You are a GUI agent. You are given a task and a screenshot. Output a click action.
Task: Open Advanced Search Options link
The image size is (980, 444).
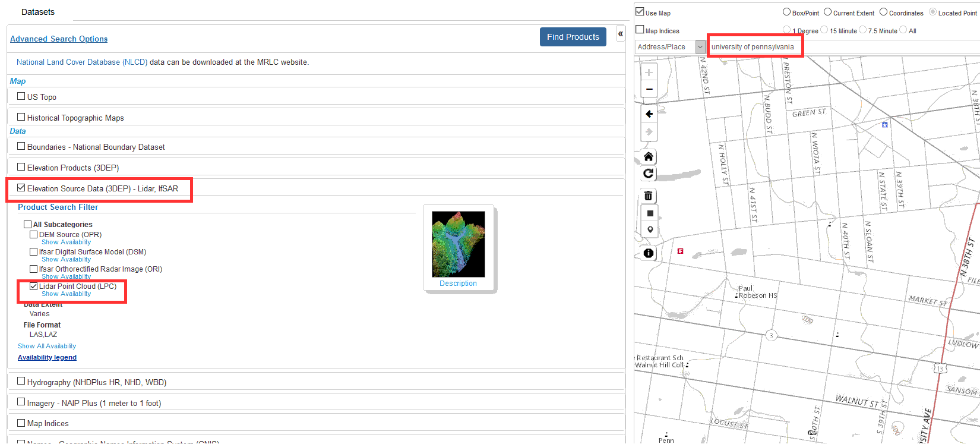coord(59,39)
